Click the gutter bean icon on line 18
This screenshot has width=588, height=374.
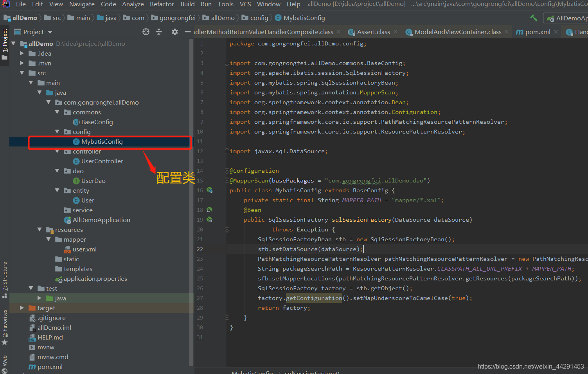point(210,210)
